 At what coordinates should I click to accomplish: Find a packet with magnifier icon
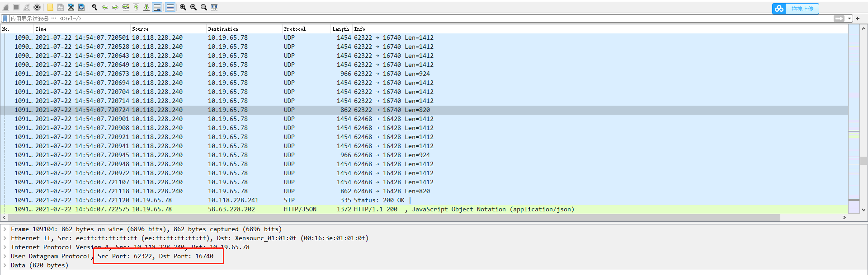tap(94, 7)
